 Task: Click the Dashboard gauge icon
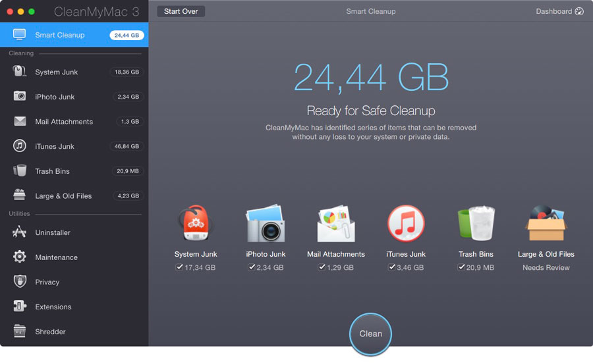[579, 11]
